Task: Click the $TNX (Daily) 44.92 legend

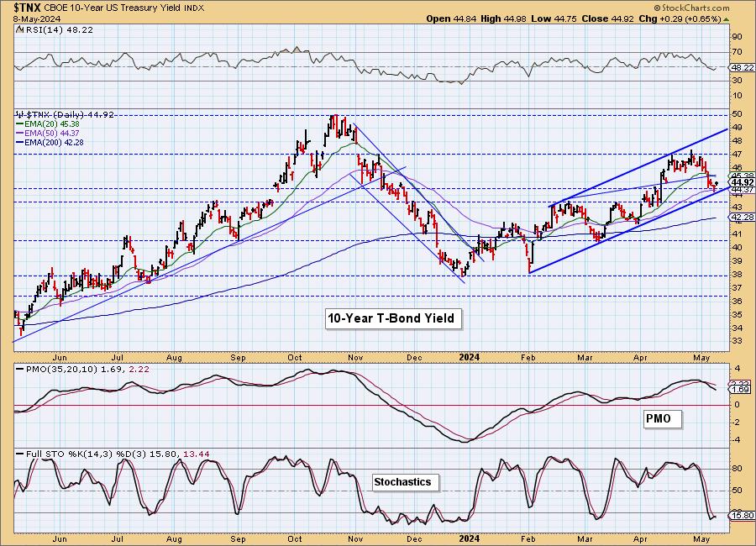Action: pos(65,115)
